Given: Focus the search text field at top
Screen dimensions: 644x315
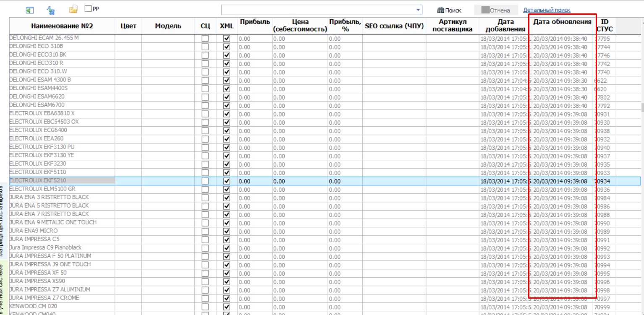Looking at the screenshot, I should coord(318,10).
